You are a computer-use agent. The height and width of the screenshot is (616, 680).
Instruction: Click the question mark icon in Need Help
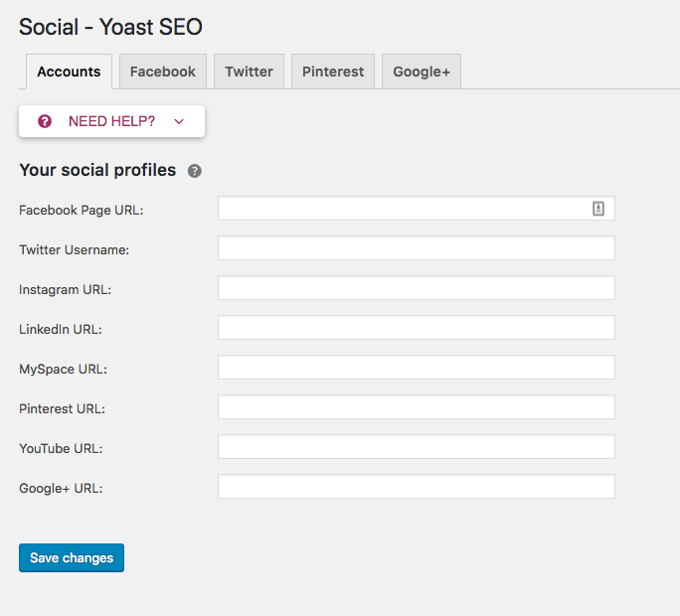[x=45, y=121]
